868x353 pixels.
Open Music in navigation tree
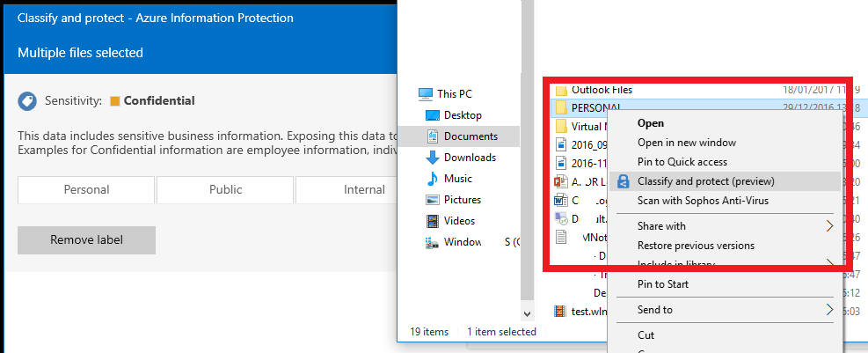pyautogui.click(x=458, y=179)
